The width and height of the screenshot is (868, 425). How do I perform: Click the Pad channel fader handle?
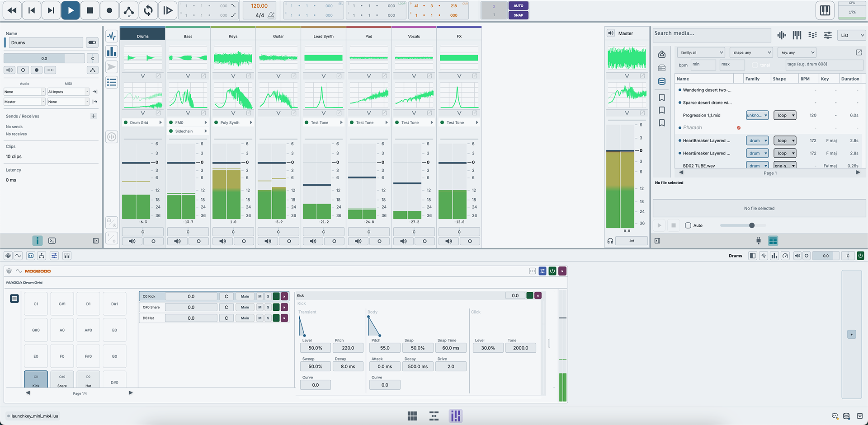[362, 177]
